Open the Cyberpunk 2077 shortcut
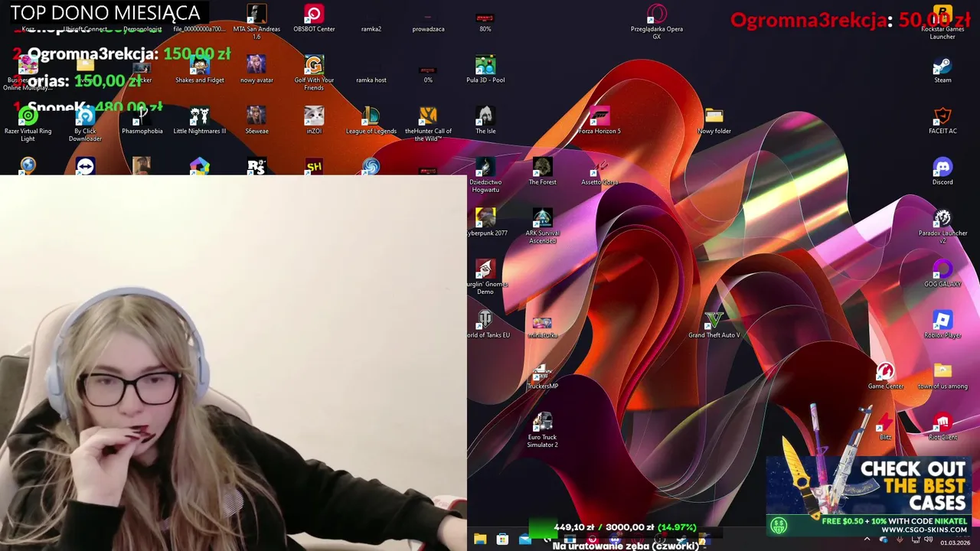The image size is (980, 551). tap(487, 223)
